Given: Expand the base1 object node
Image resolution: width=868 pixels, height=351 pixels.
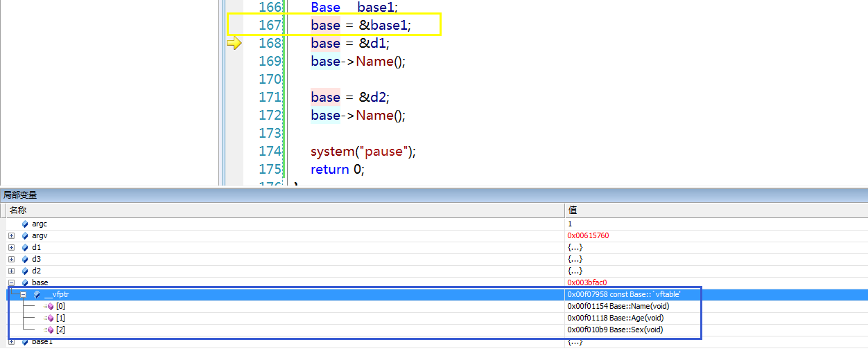Looking at the screenshot, I should (11, 342).
